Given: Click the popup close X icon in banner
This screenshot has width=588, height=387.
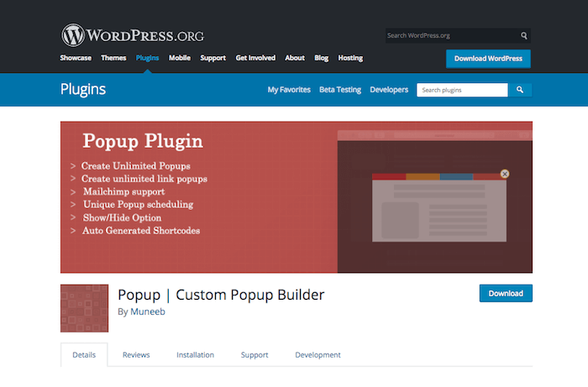Looking at the screenshot, I should pos(505,174).
